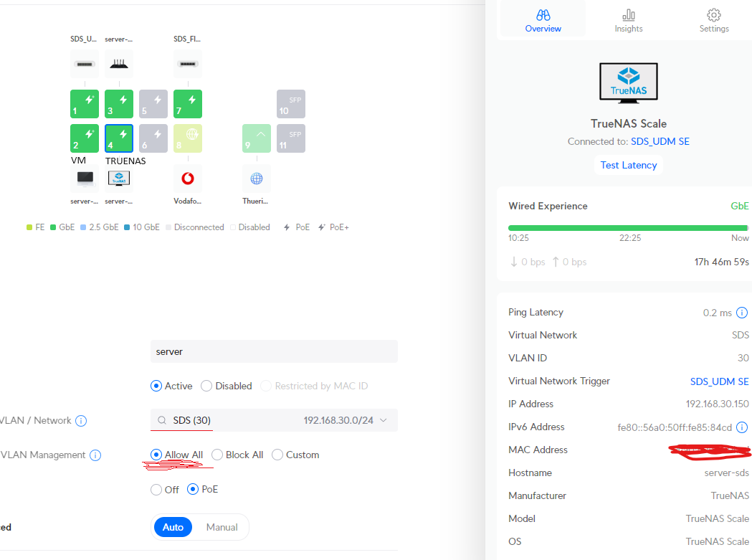Click the Thueri... globe internet icon
The height and width of the screenshot is (560, 752).
click(x=257, y=179)
